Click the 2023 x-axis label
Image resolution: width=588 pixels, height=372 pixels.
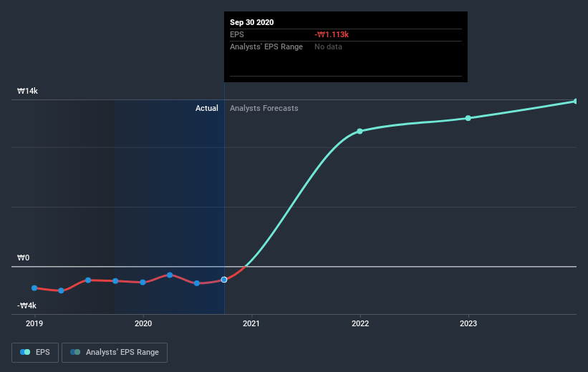pyautogui.click(x=468, y=323)
